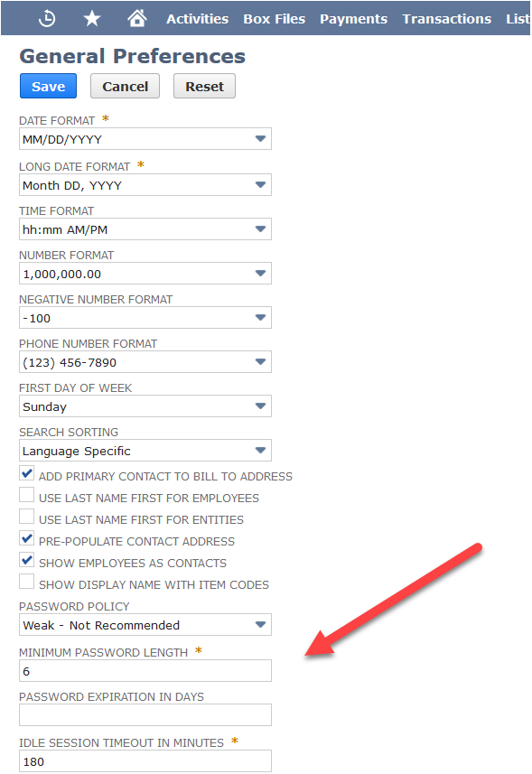Open the Transactions menu

pos(446,19)
